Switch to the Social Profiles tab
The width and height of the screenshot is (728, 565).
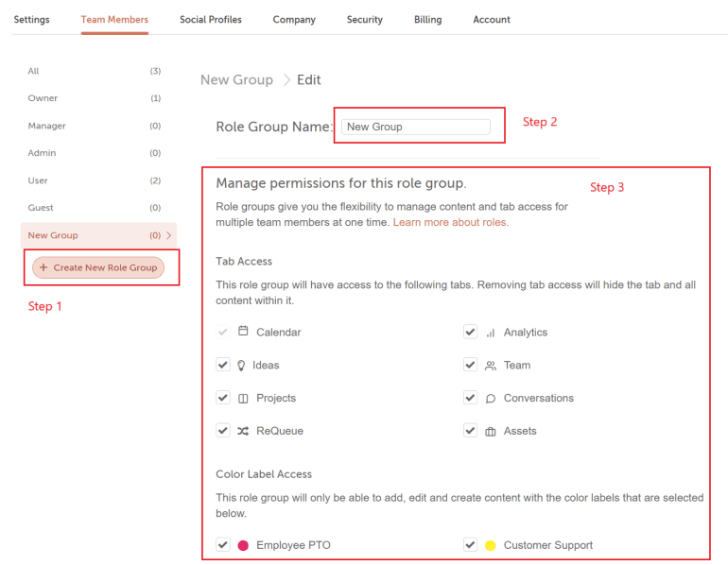(x=210, y=20)
